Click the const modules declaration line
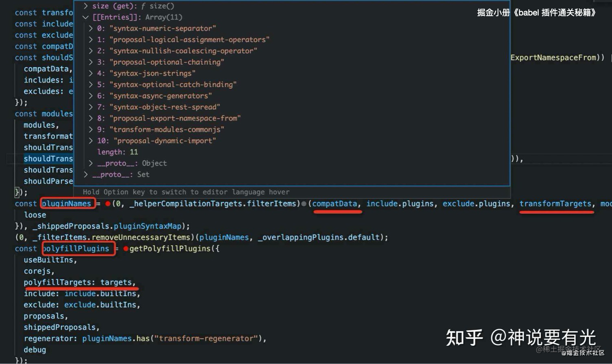Viewport: 612px width, 364px height. click(x=44, y=114)
